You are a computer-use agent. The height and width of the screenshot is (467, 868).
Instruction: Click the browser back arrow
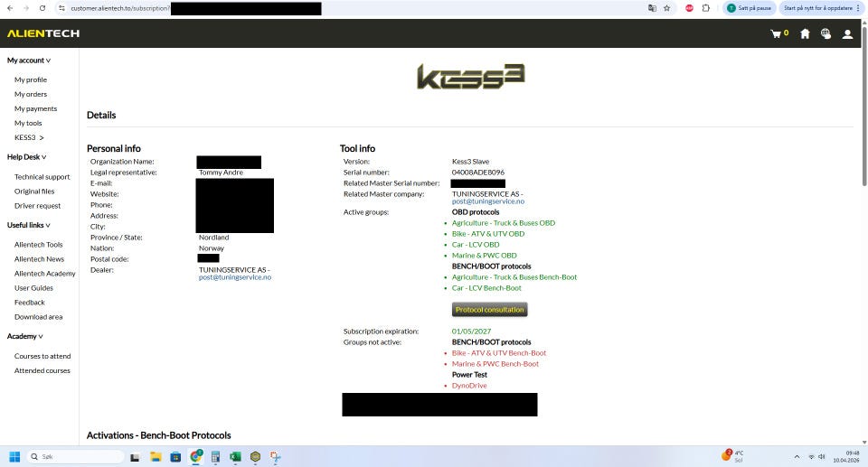point(10,8)
